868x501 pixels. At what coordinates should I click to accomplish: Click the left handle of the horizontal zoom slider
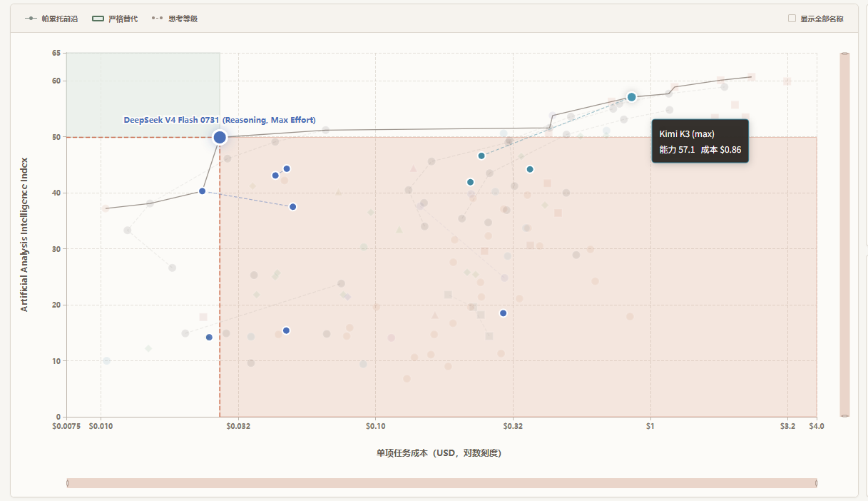tap(67, 483)
